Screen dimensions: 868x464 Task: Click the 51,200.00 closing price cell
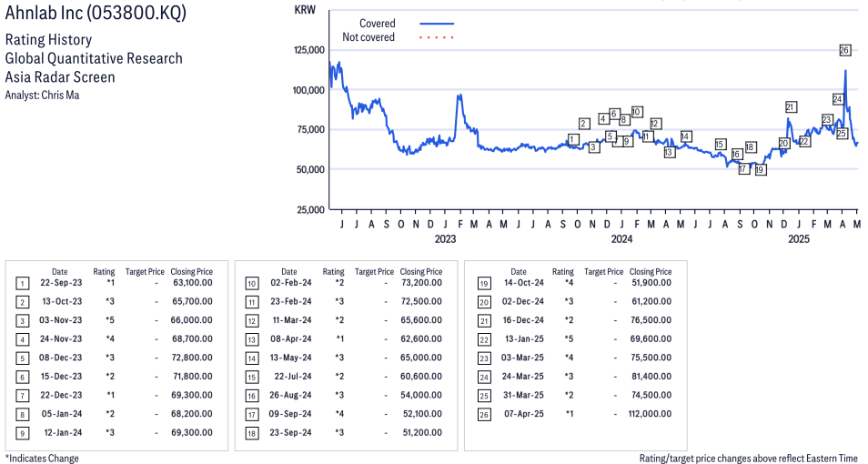tap(422, 433)
